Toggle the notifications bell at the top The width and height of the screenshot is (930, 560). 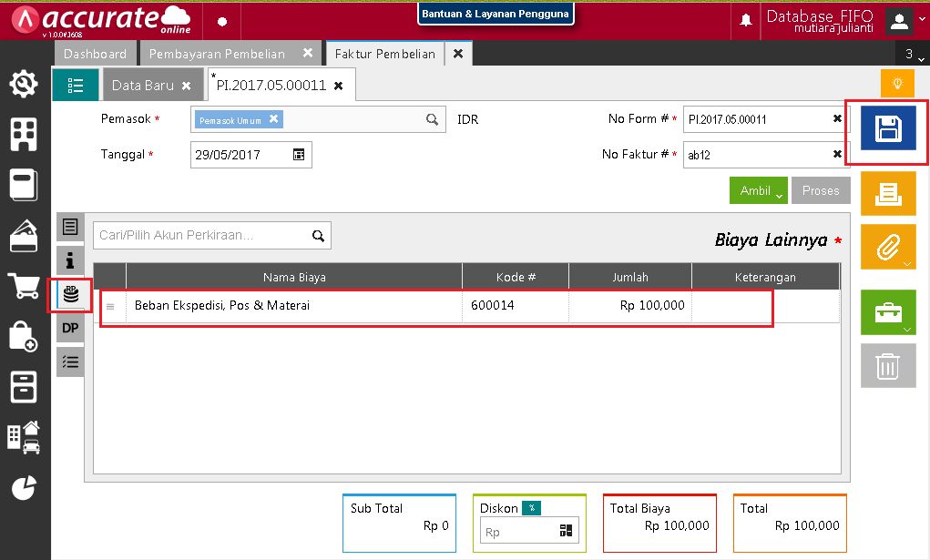click(745, 19)
